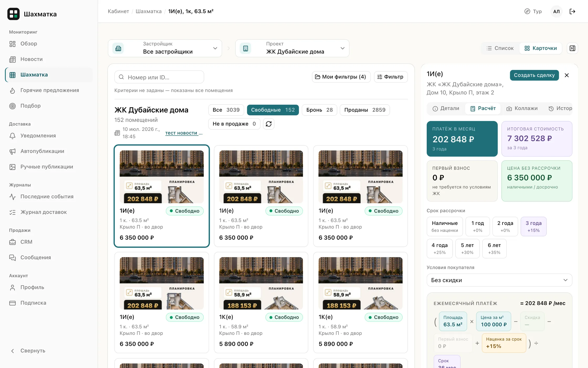Open the тест новости link
This screenshot has width=588, height=368.
(x=184, y=133)
